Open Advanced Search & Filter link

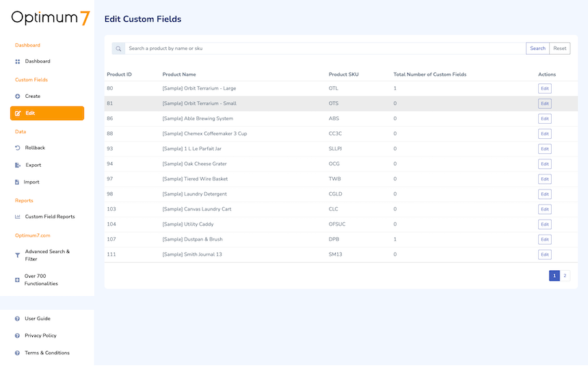pyautogui.click(x=47, y=256)
